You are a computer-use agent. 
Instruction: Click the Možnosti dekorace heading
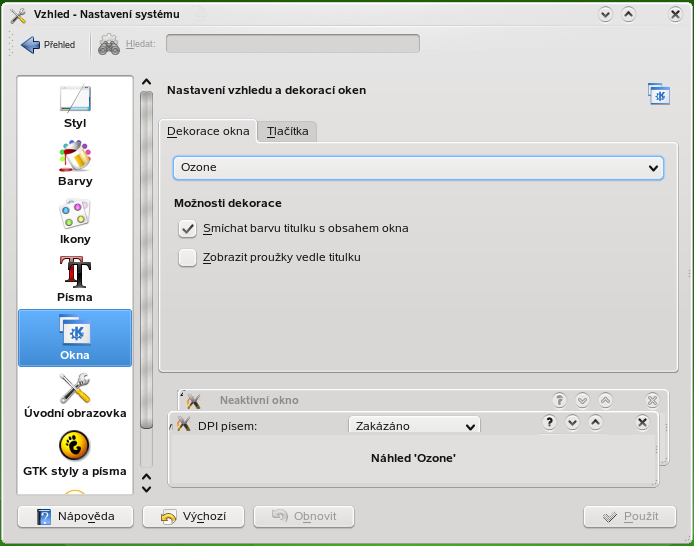click(227, 203)
